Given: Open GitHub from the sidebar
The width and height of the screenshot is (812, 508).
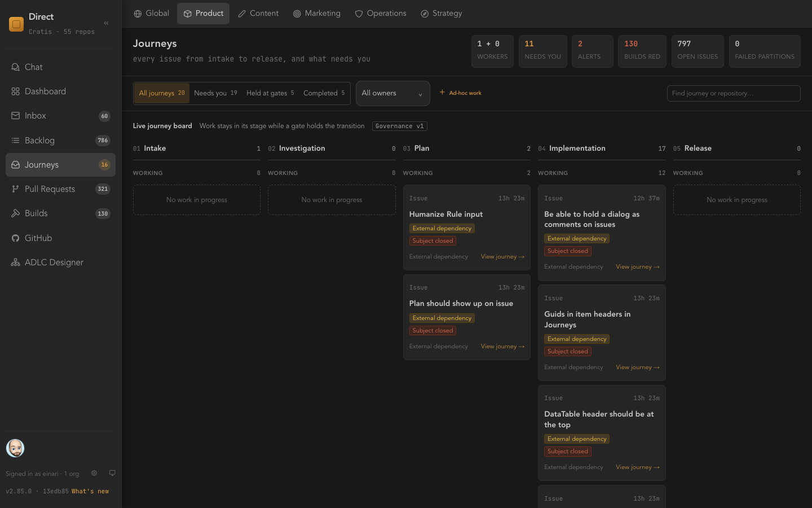Looking at the screenshot, I should pos(60,238).
